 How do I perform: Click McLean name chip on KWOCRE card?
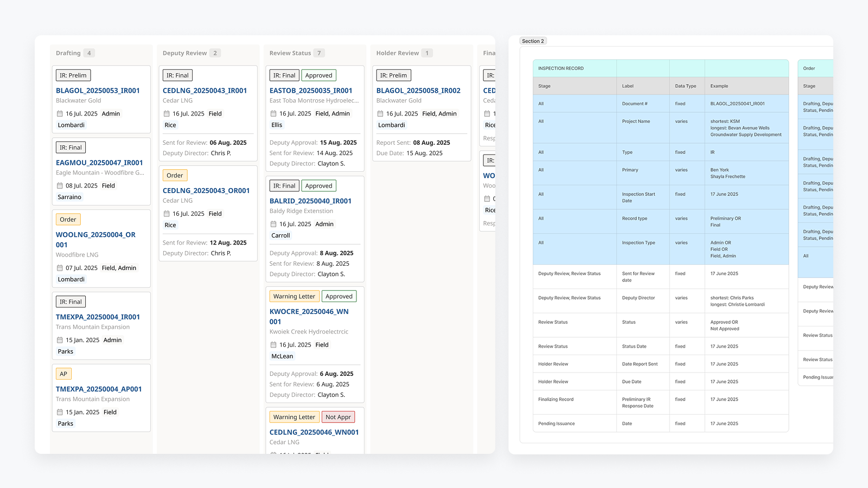[x=282, y=356]
